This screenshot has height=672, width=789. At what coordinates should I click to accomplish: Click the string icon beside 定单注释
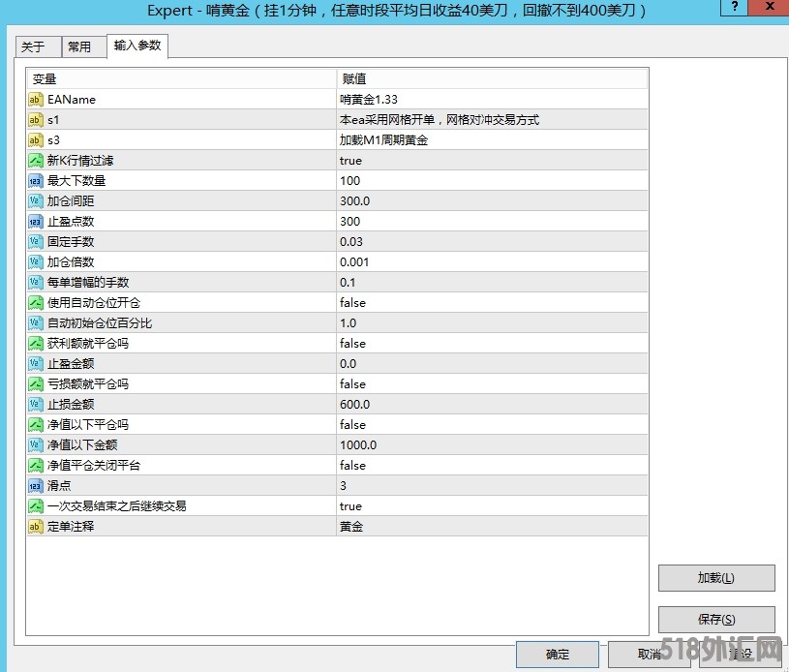[36, 527]
